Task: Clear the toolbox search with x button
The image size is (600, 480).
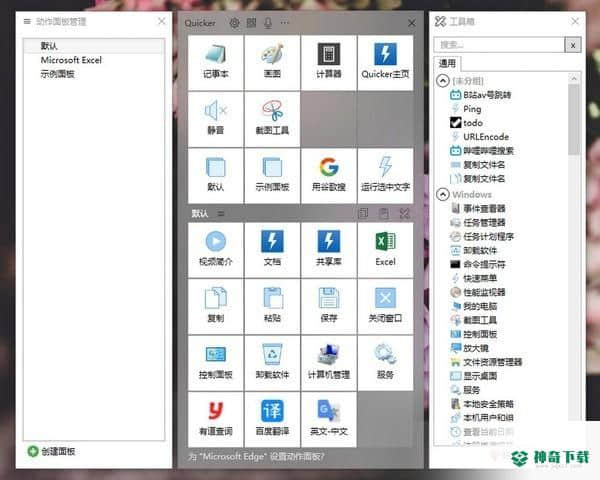Action: click(573, 45)
